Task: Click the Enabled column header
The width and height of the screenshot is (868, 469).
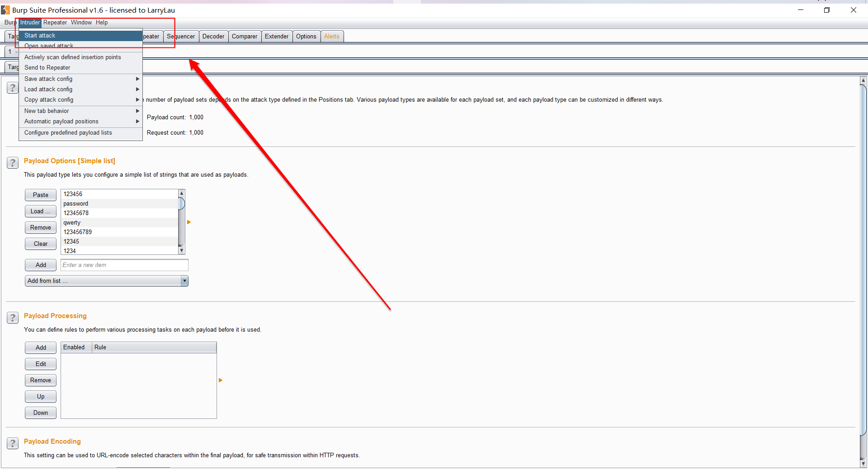Action: pyautogui.click(x=76, y=347)
